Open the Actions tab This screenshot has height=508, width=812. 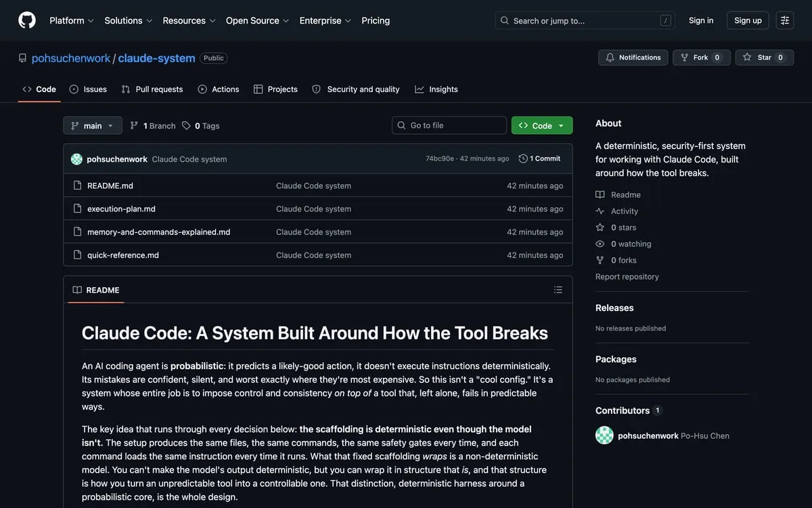219,89
